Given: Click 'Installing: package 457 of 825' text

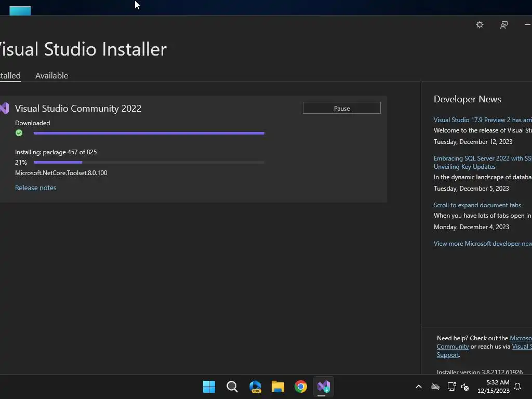Looking at the screenshot, I should 56,152.
